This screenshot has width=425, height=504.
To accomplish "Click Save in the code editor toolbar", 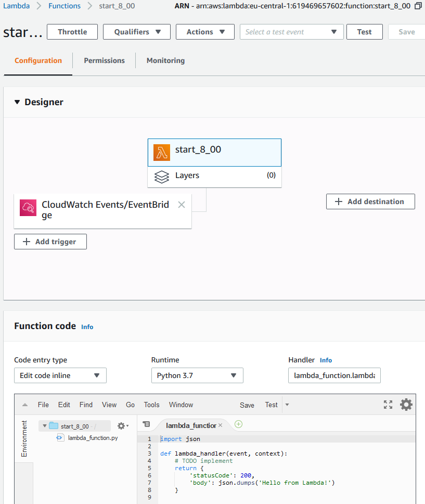I will click(247, 405).
